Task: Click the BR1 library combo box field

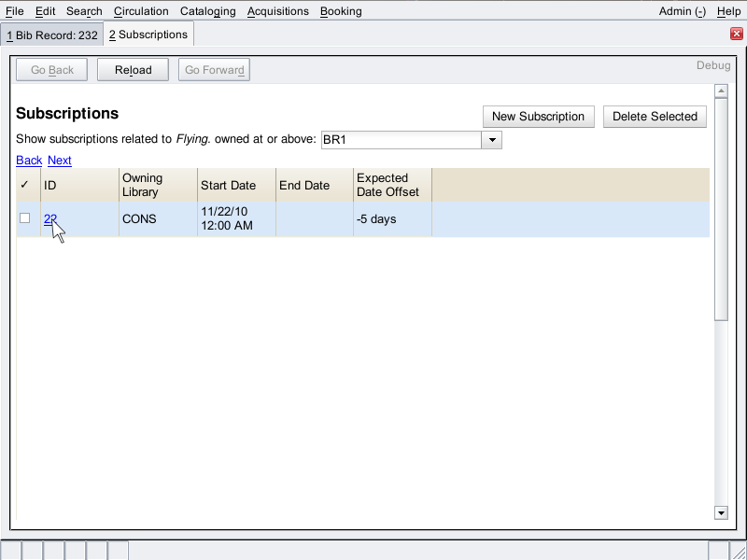Action: 401,140
